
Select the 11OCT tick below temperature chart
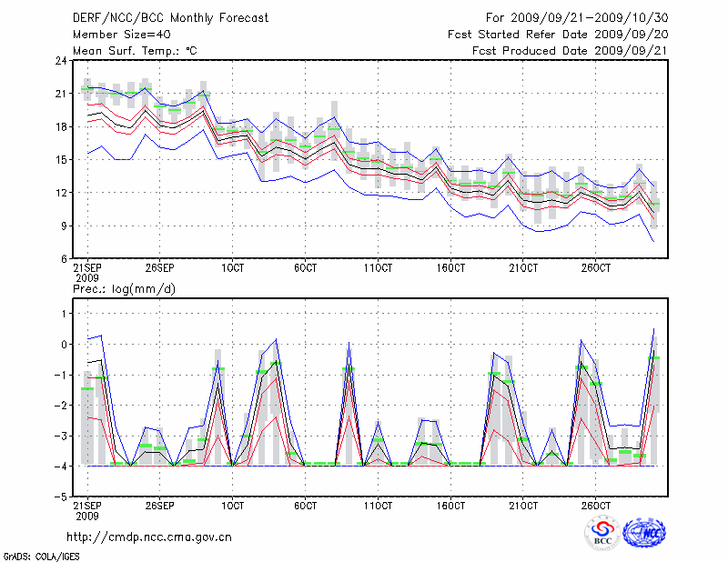(378, 268)
